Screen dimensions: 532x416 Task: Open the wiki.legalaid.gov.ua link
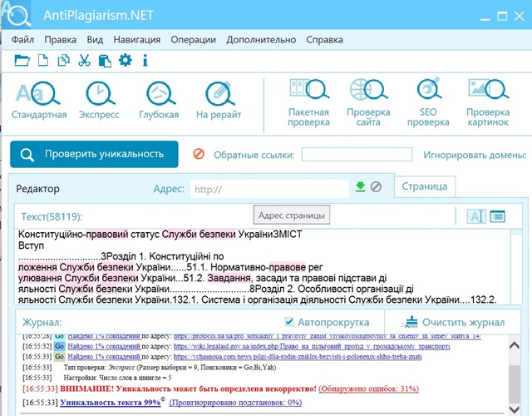(x=312, y=346)
